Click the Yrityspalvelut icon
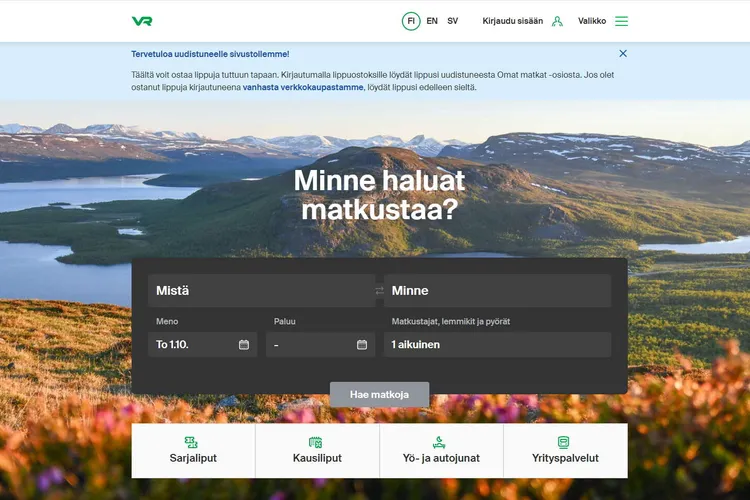Image resolution: width=750 pixels, height=500 pixels. point(565,442)
